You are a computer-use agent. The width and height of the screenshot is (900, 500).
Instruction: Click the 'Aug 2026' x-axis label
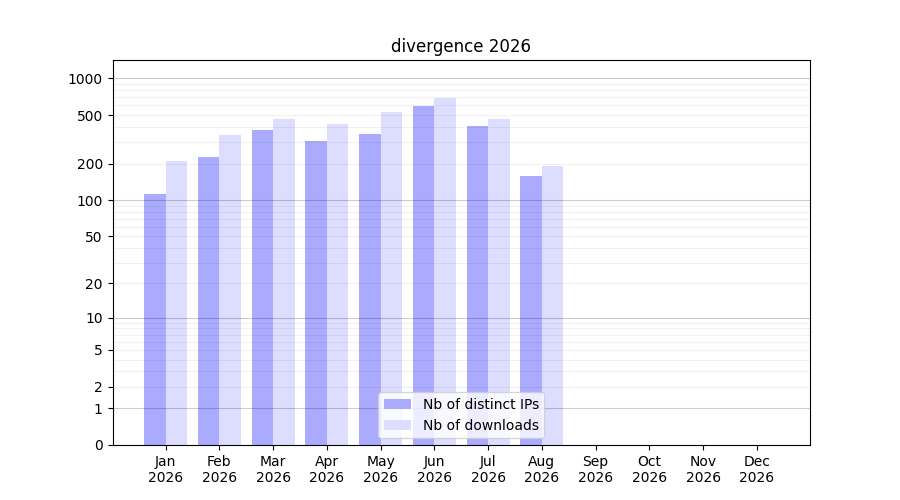pyautogui.click(x=542, y=469)
